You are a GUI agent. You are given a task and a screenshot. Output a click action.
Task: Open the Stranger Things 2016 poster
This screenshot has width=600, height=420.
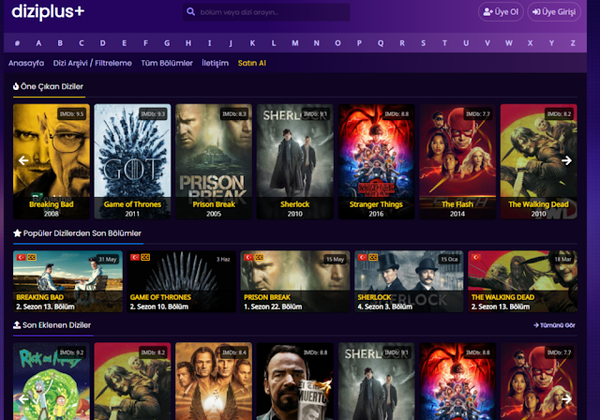376,161
